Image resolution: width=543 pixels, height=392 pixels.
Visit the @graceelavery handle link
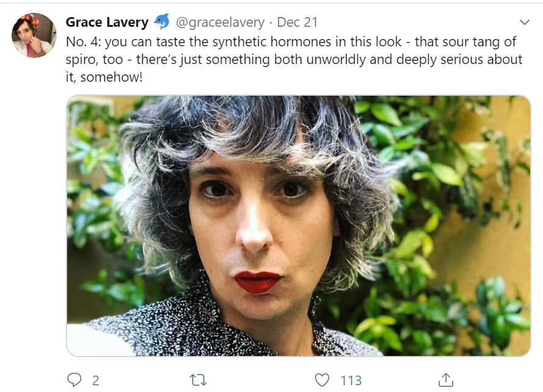(220, 23)
